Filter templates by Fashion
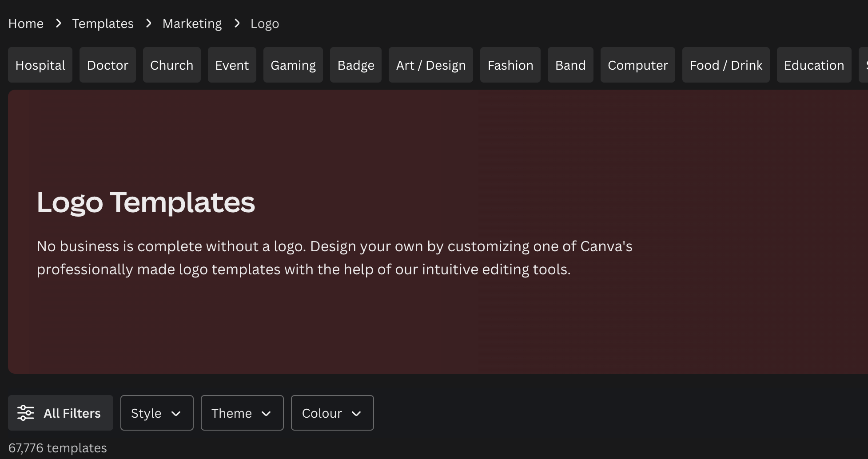The height and width of the screenshot is (459, 868). (x=510, y=65)
